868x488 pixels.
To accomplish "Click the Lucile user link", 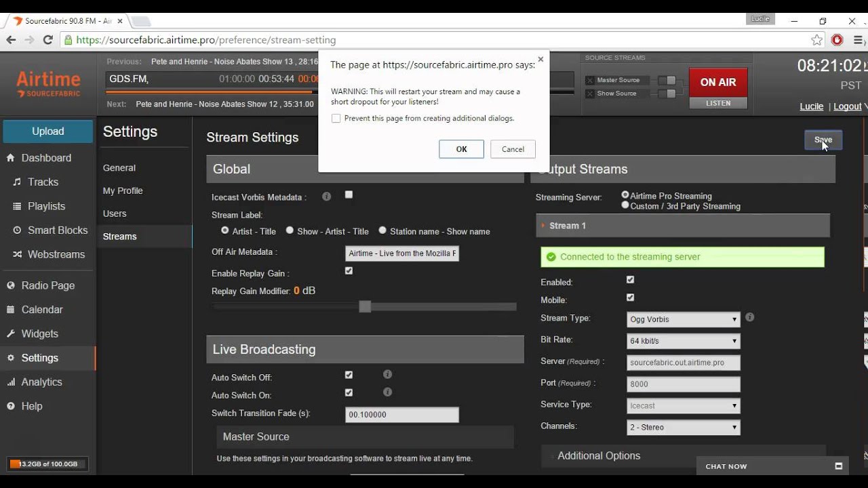I will (812, 106).
